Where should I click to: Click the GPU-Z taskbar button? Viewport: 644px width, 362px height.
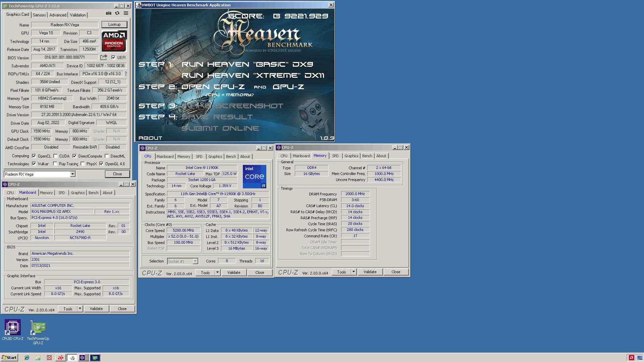(x=95, y=358)
